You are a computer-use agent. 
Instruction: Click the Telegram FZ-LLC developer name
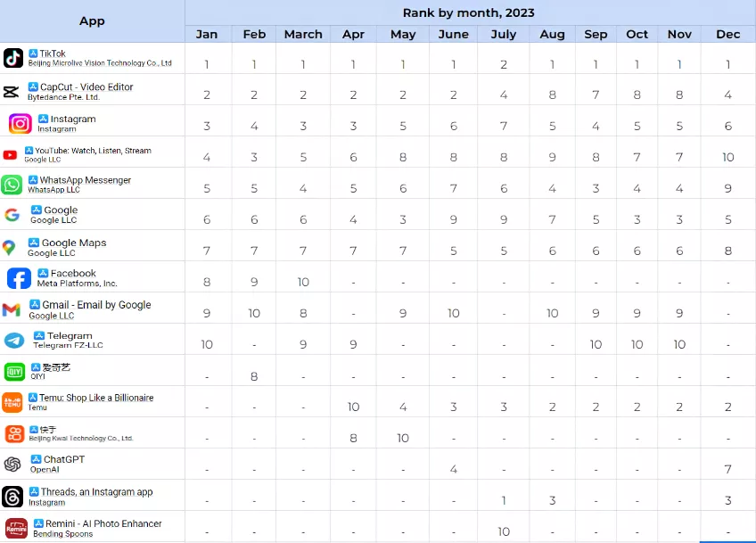[x=68, y=345]
